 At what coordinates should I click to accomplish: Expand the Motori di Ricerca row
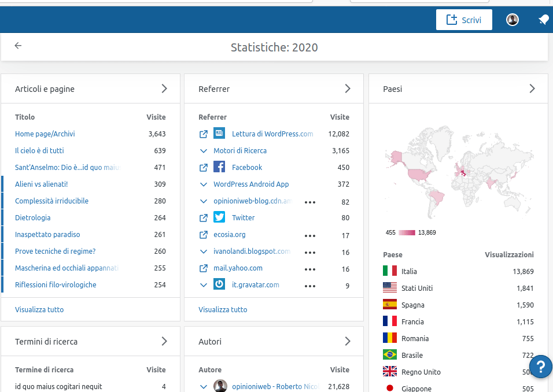pos(203,151)
